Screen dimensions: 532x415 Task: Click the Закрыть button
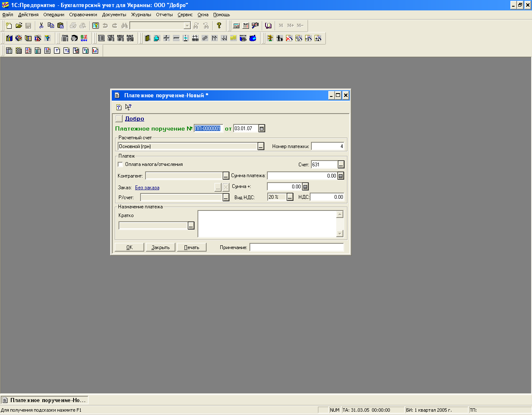coord(160,247)
